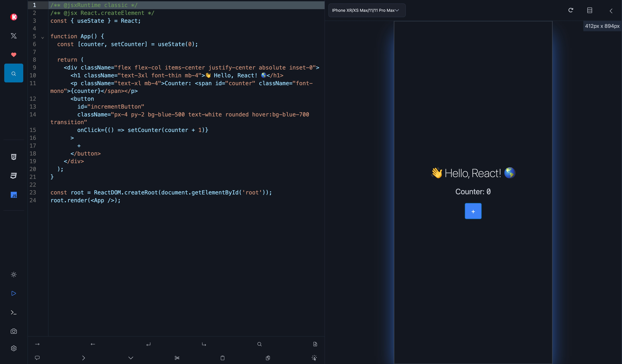Open the settings gear icon in the sidebar
The image size is (622, 364).
tap(14, 348)
